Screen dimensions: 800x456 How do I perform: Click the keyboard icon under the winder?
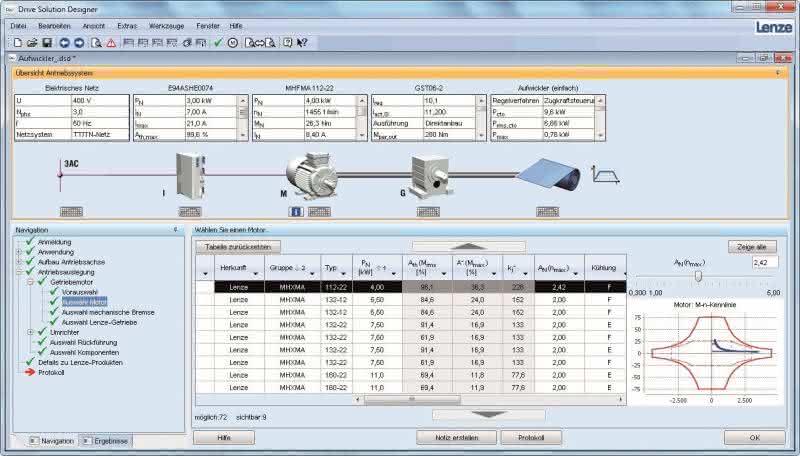tap(547, 212)
